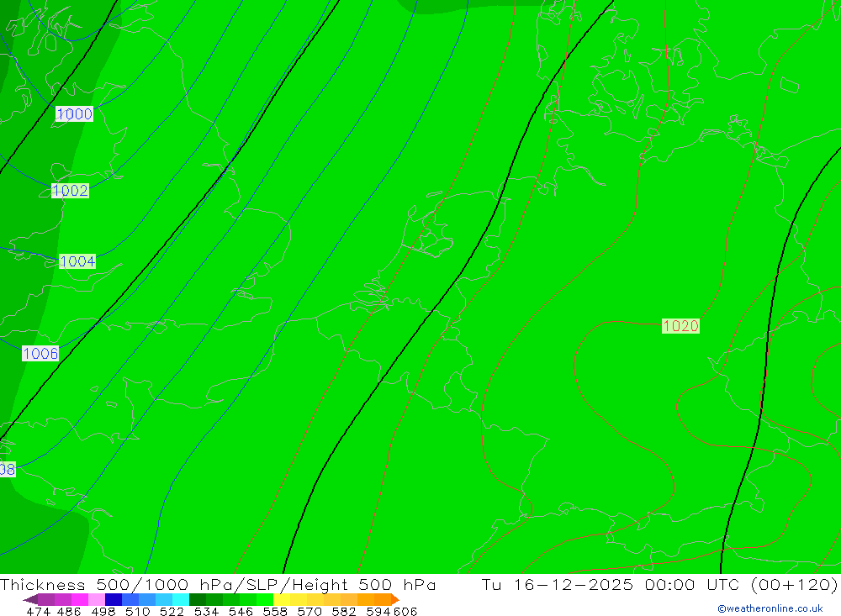Viewport: 841px width, 616px height.
Task: Click the purple arrow at legend's low end
Action: point(30,599)
